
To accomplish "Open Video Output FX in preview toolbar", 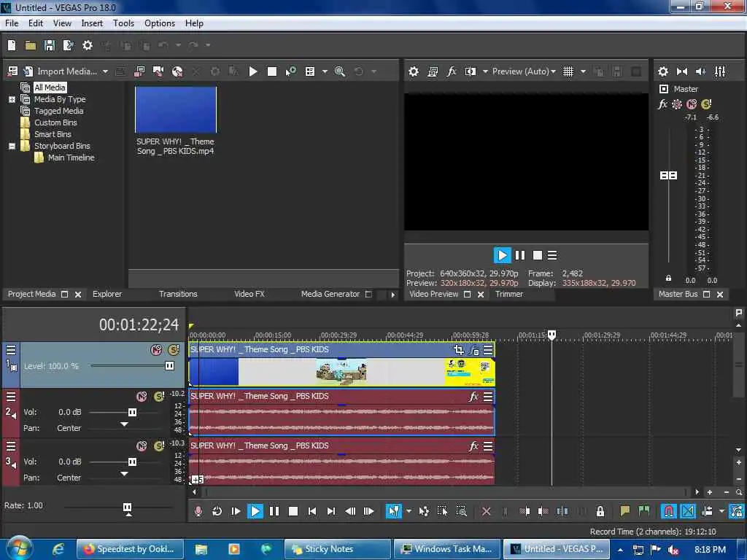I will (x=451, y=71).
